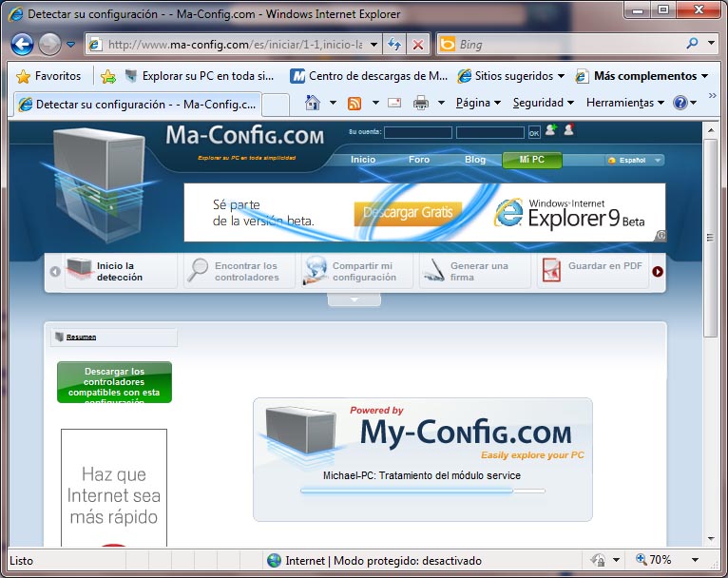
Task: Click 'Encontrar los controladores' item
Action: (239, 271)
